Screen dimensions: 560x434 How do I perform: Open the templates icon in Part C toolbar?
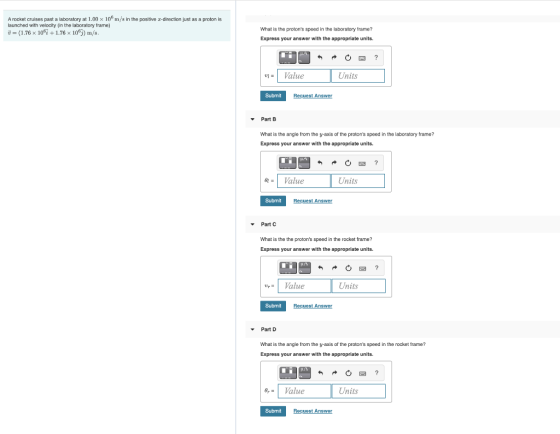[x=288, y=268]
